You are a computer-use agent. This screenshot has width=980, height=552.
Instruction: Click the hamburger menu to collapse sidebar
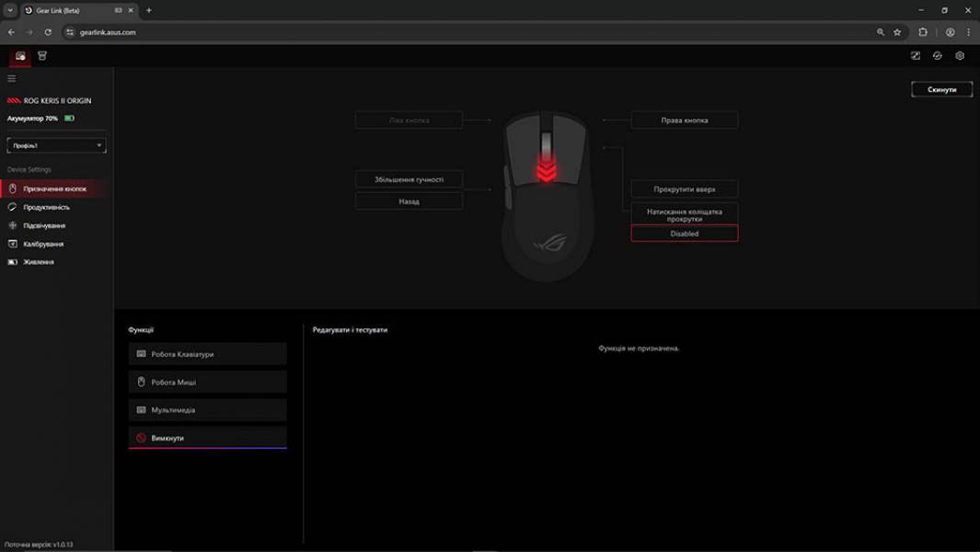pos(11,78)
